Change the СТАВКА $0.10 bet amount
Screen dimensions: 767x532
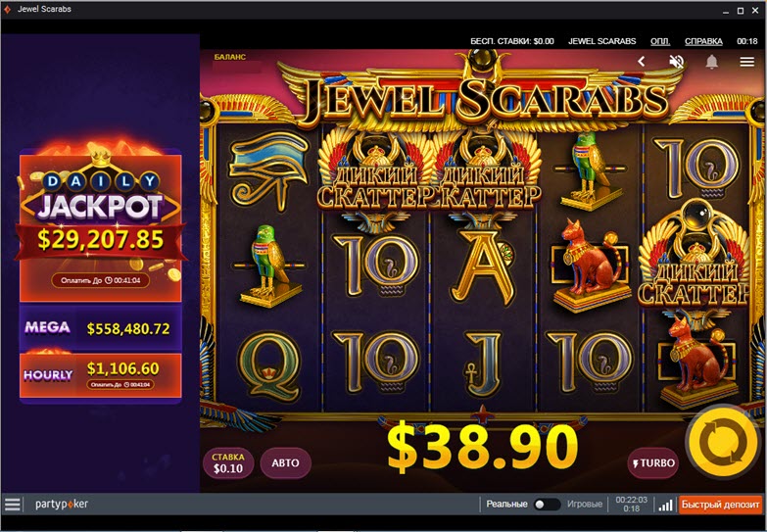(228, 463)
